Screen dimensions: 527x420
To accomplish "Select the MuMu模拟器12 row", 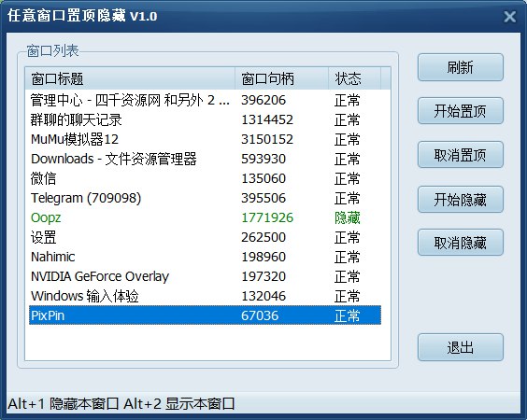I will 205,139.
